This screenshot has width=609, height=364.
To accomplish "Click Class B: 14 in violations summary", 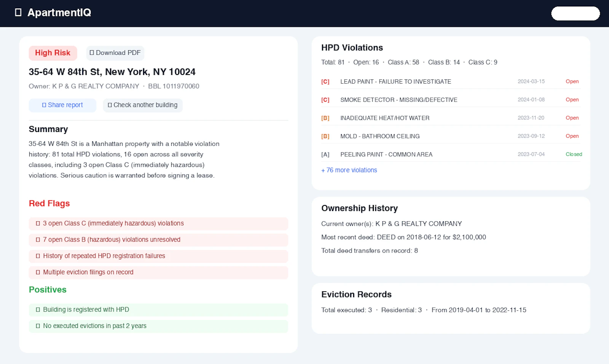I will click(444, 62).
